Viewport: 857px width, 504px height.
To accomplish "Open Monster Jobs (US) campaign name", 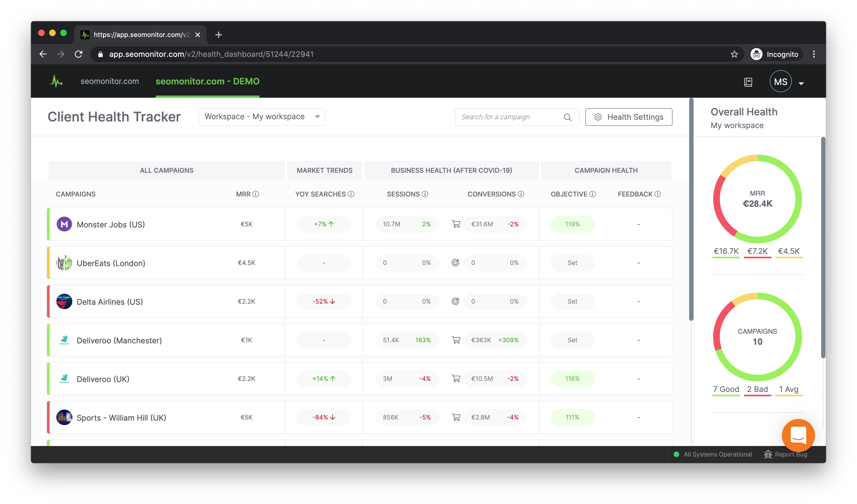I will 111,225.
